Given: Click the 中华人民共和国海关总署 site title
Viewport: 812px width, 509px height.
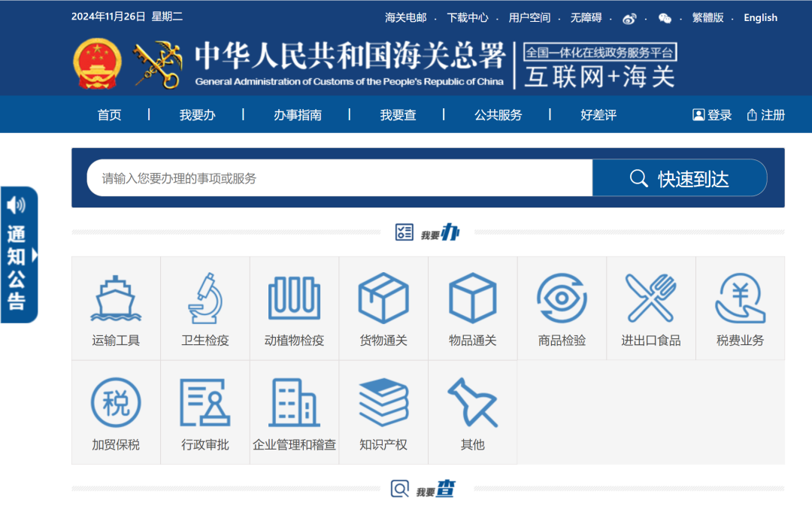Looking at the screenshot, I should click(x=350, y=56).
